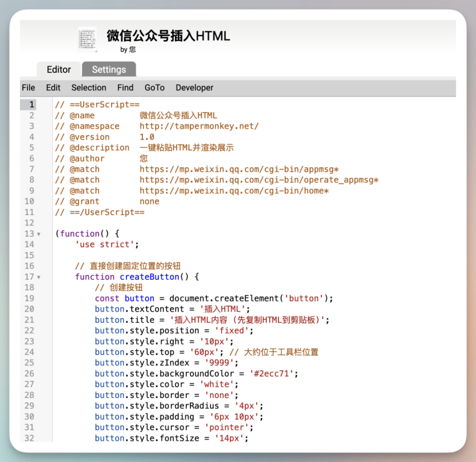Open the Edit menu
The height and width of the screenshot is (462, 476).
pos(53,87)
